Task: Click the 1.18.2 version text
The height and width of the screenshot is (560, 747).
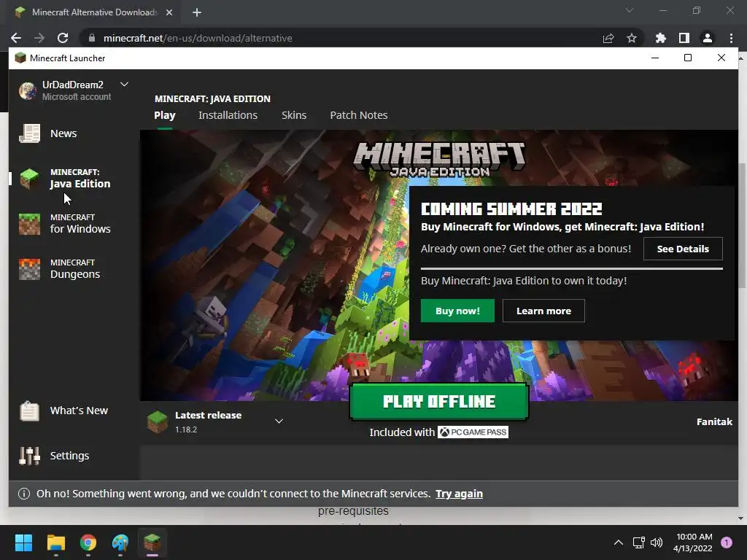Action: (x=186, y=429)
